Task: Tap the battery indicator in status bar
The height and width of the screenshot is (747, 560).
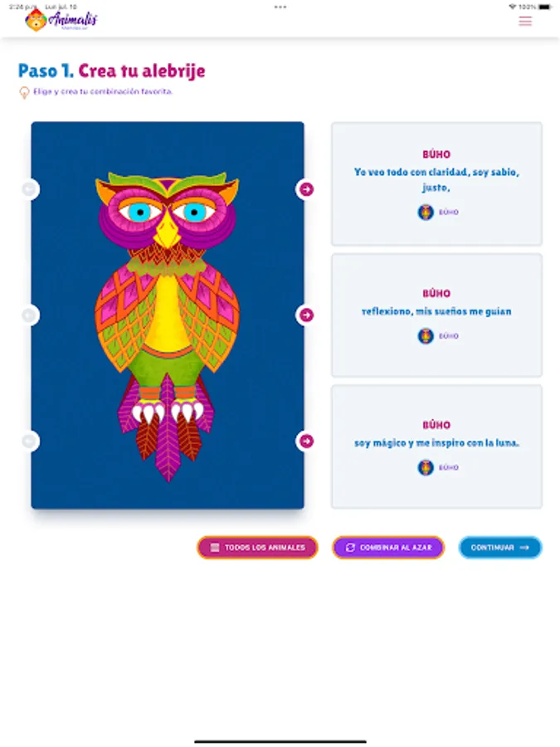Action: click(x=545, y=7)
